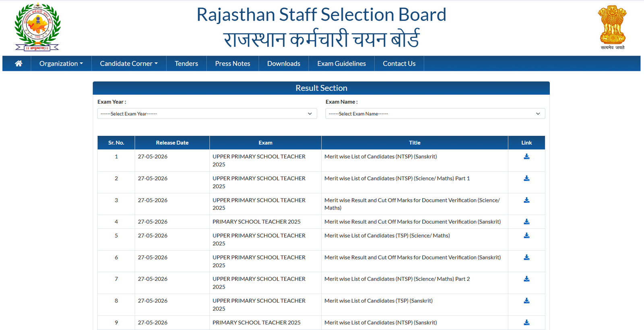Download row 3 Science/Maths cut off result
644x330 pixels.
[526, 200]
